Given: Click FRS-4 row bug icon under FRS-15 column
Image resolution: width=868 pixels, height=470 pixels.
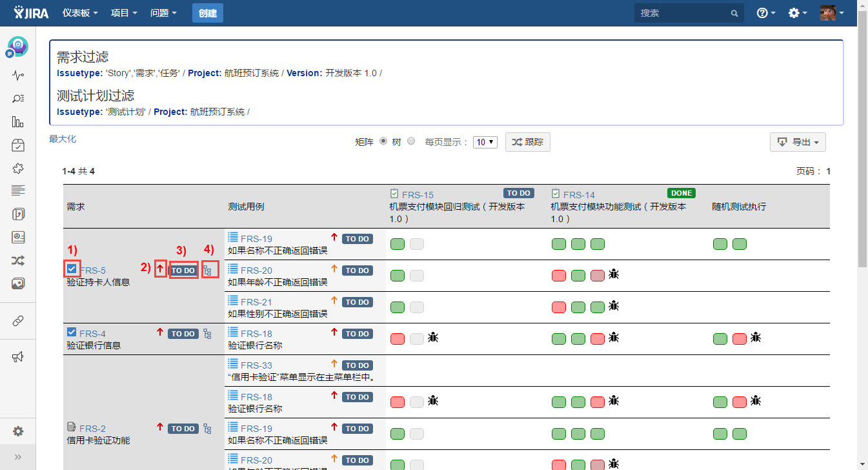Looking at the screenshot, I should pyautogui.click(x=433, y=338).
